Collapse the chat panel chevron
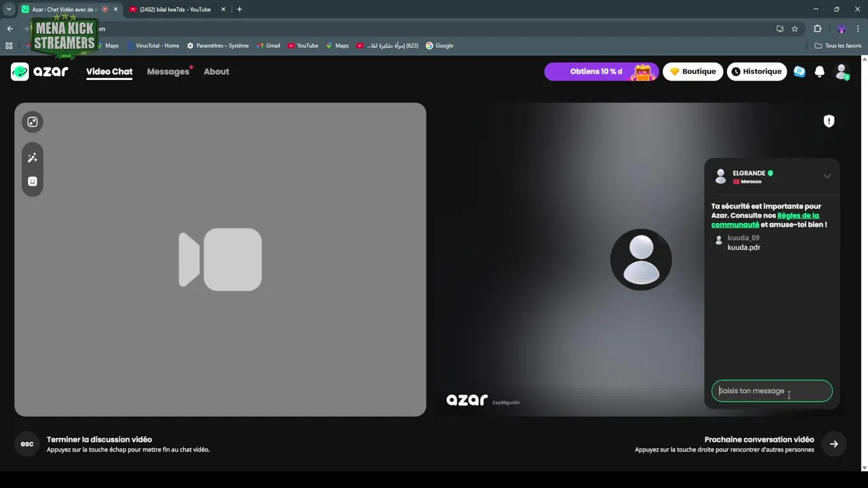Viewport: 868px width, 488px height. pos(827,176)
